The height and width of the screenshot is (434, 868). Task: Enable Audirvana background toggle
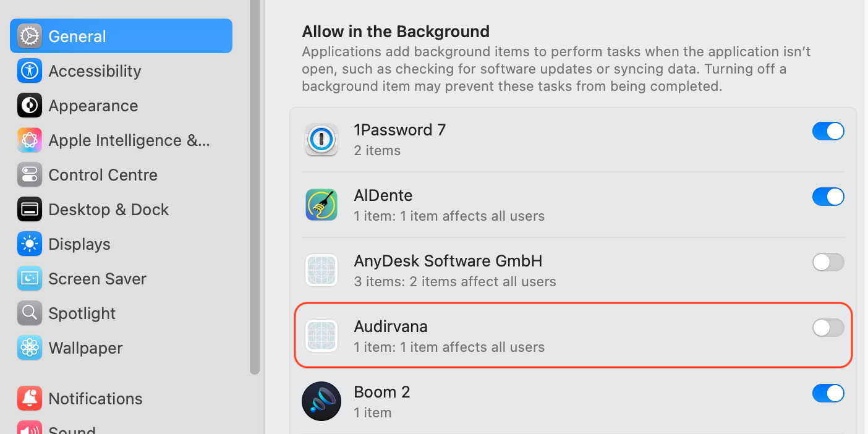pyautogui.click(x=828, y=328)
